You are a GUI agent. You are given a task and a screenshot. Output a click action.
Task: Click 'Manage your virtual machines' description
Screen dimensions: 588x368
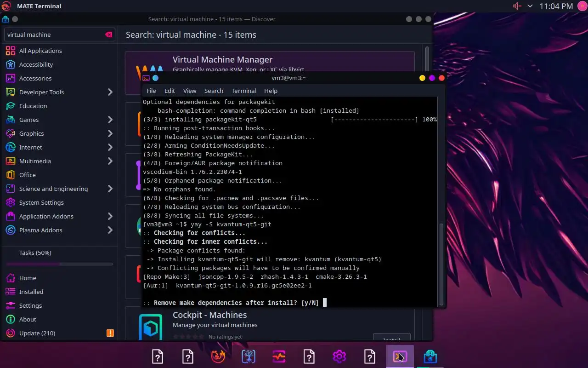(215, 325)
